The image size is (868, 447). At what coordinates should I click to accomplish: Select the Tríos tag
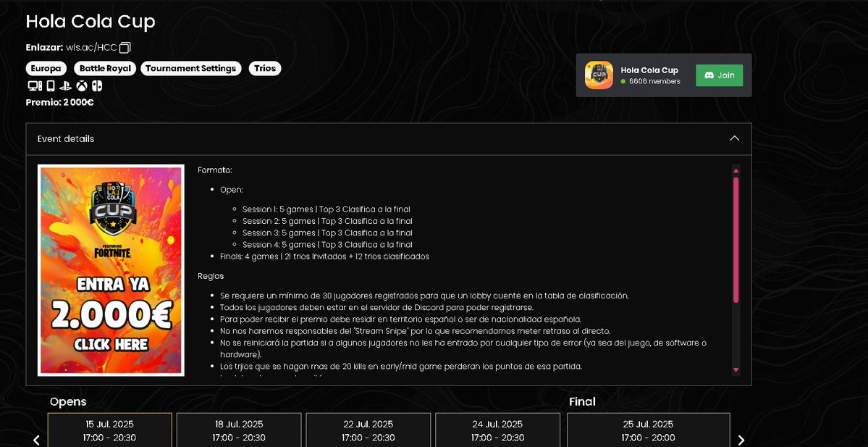[x=265, y=68]
